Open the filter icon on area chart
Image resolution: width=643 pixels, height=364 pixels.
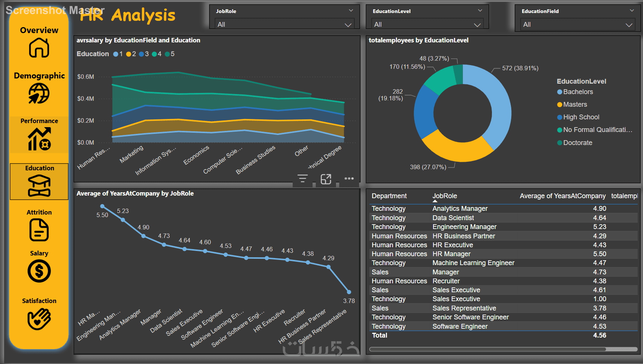303,179
